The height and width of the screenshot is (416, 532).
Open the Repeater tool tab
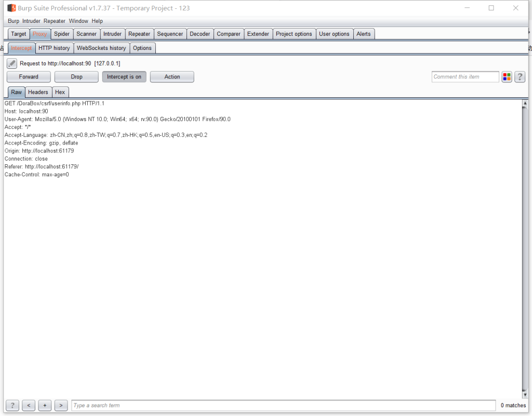point(139,34)
